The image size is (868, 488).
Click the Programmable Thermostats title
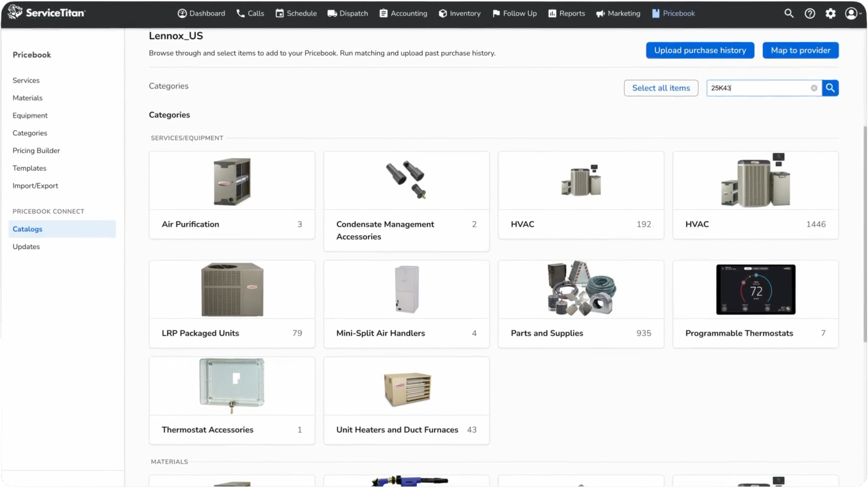coord(739,333)
